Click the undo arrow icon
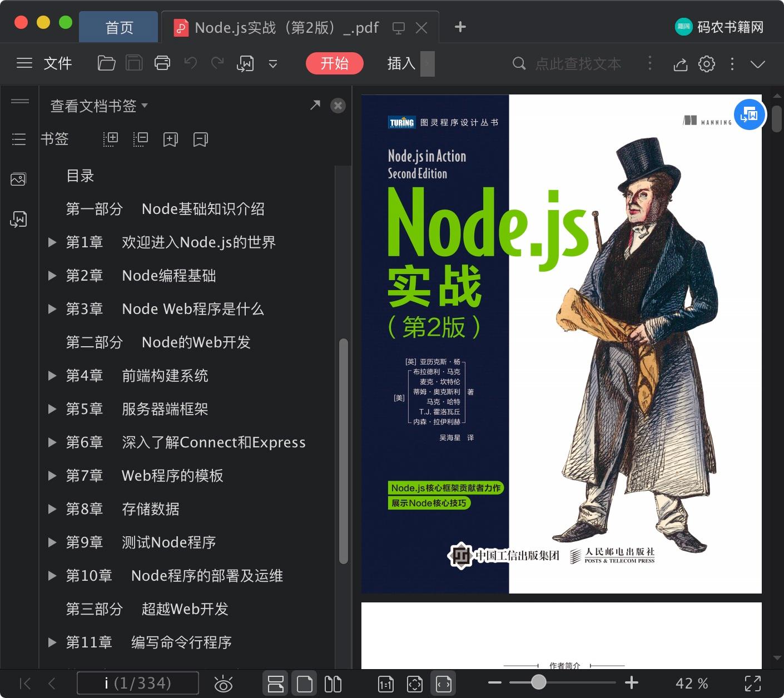This screenshot has height=698, width=784. tap(190, 63)
